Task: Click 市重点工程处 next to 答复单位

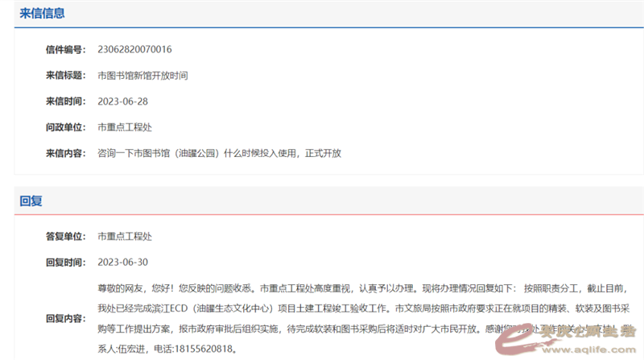Action: coord(124,237)
